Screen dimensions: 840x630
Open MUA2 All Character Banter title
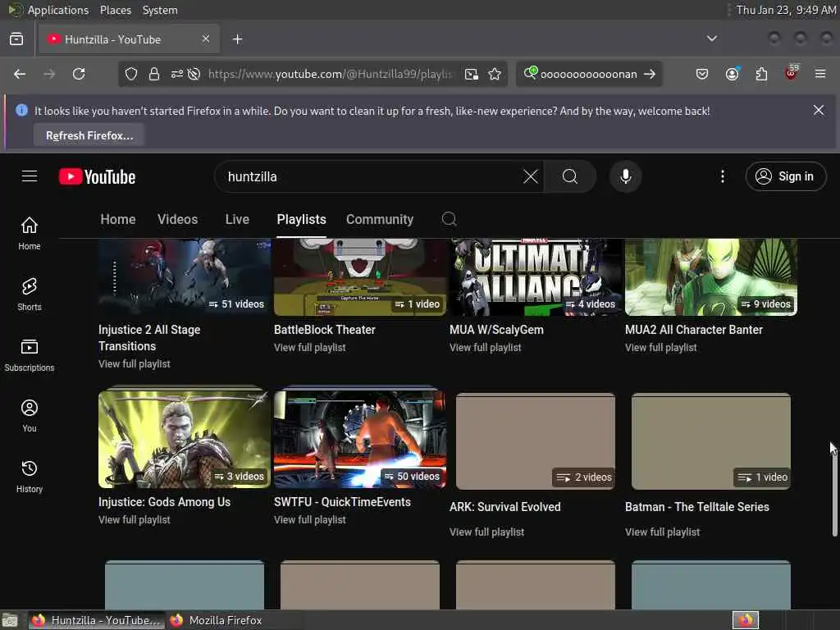click(694, 330)
